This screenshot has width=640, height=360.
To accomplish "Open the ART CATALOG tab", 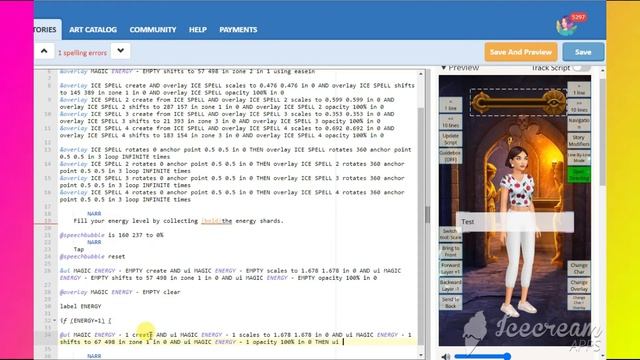I will coord(93,29).
